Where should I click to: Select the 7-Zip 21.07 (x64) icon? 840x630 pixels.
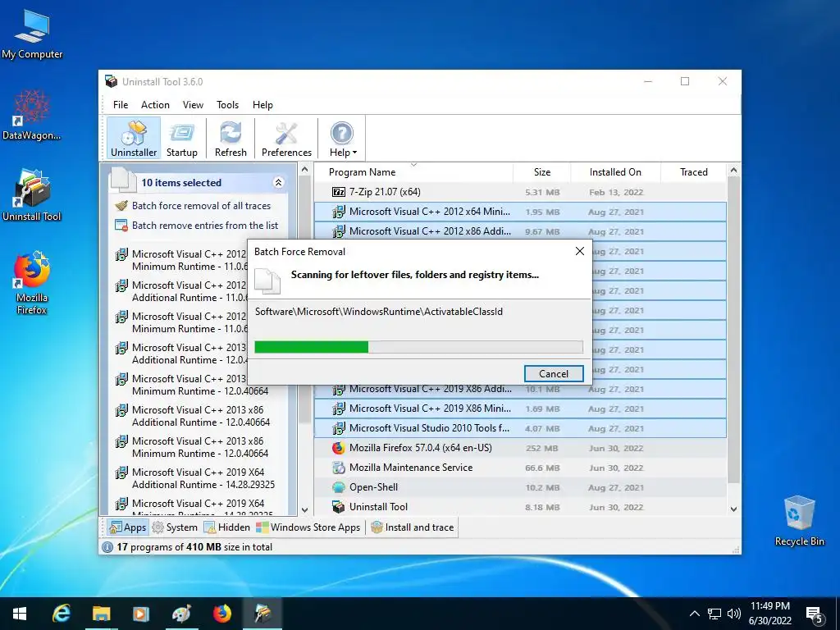coord(339,192)
